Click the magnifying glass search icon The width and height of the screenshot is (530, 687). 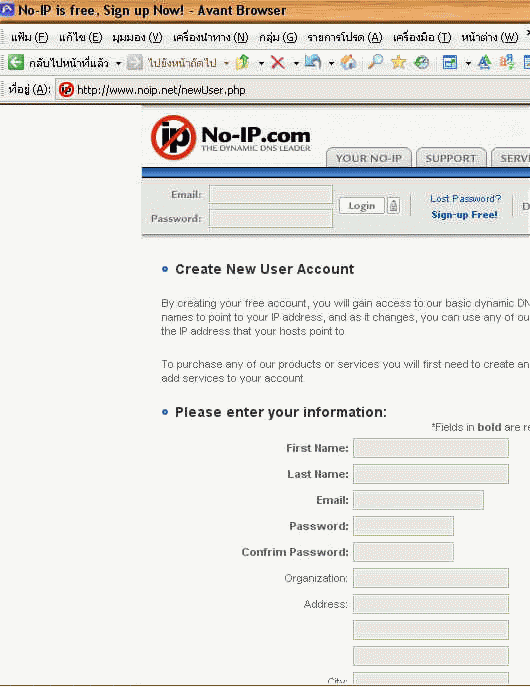[x=375, y=62]
